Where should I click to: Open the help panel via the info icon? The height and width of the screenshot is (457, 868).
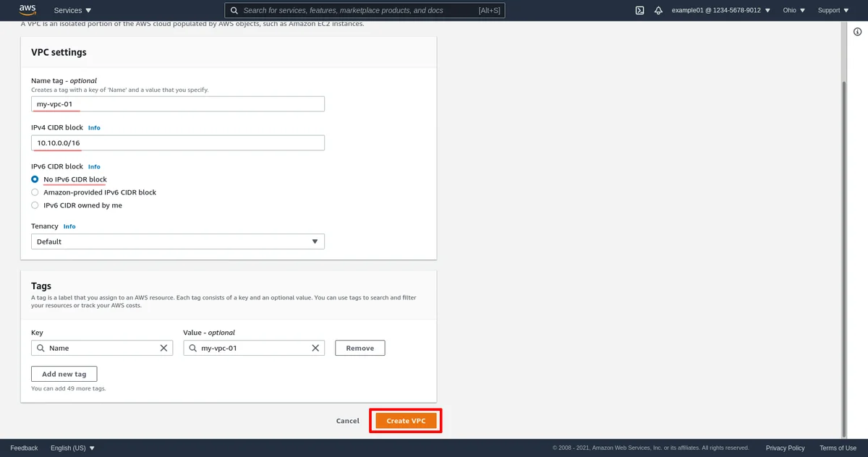tap(857, 31)
